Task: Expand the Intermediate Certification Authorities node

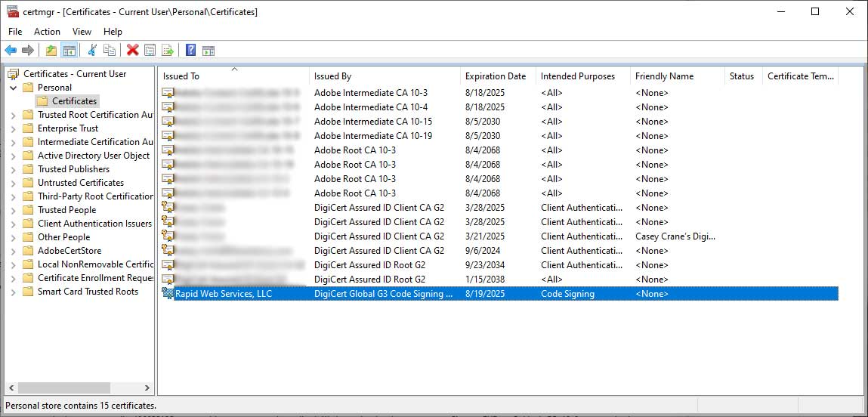Action: [14, 142]
